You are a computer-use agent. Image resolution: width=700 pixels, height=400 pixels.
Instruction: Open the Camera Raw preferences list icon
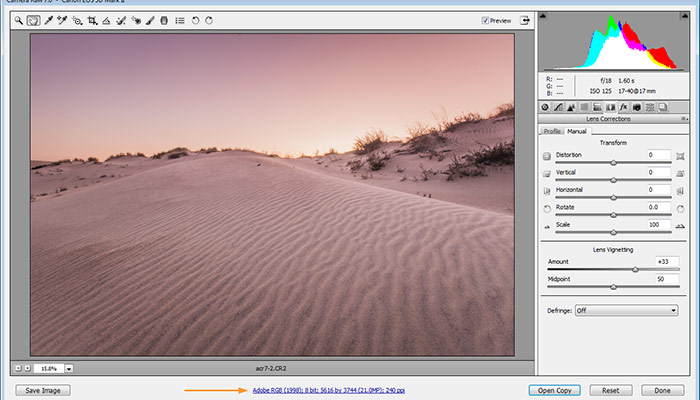click(x=179, y=21)
